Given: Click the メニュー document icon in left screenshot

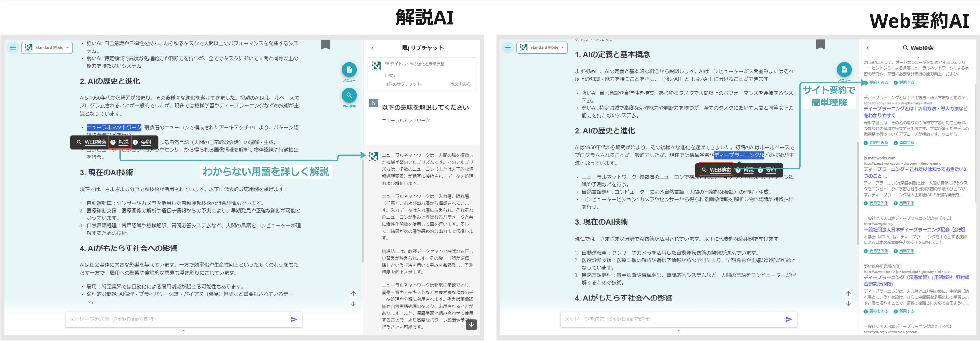Looking at the screenshot, I should 349,70.
